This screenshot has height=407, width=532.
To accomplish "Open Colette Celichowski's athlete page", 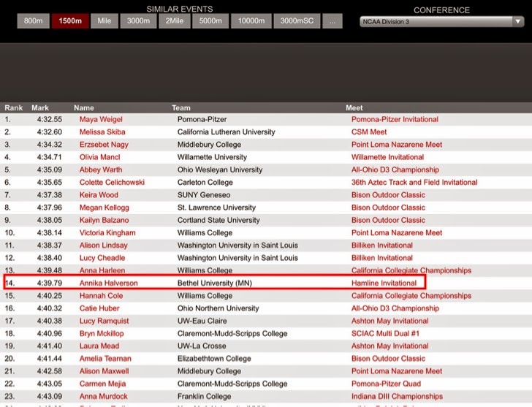I will pos(112,182).
